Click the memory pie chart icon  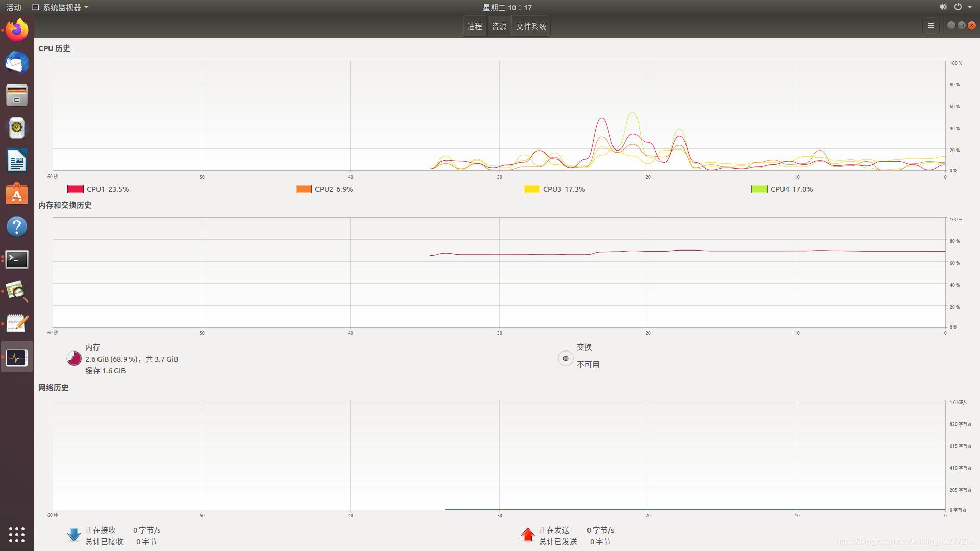[x=74, y=358]
